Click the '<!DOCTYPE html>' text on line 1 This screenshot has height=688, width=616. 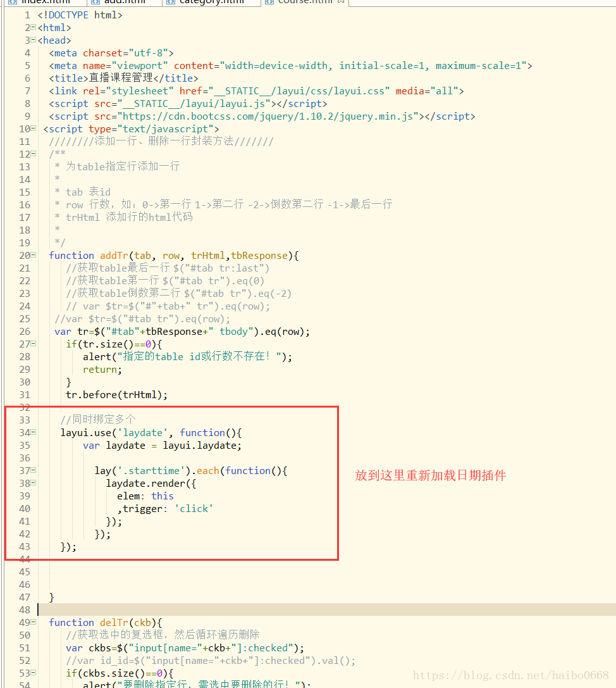[x=80, y=15]
